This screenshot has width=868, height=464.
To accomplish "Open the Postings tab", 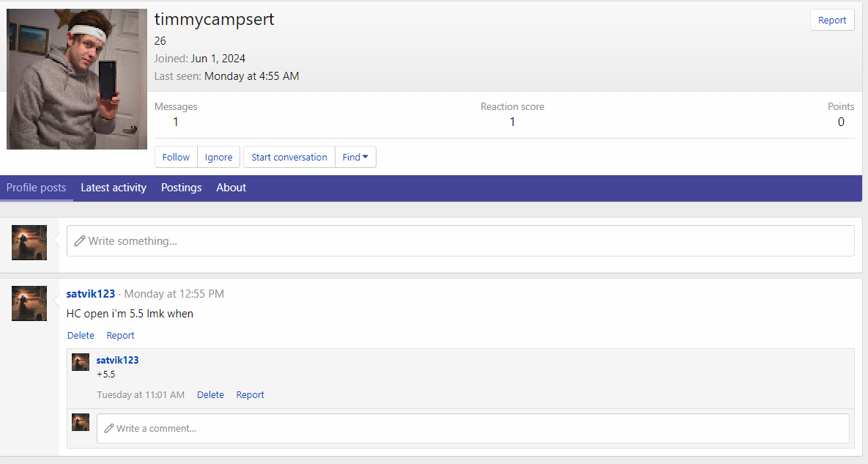I will pyautogui.click(x=181, y=188).
